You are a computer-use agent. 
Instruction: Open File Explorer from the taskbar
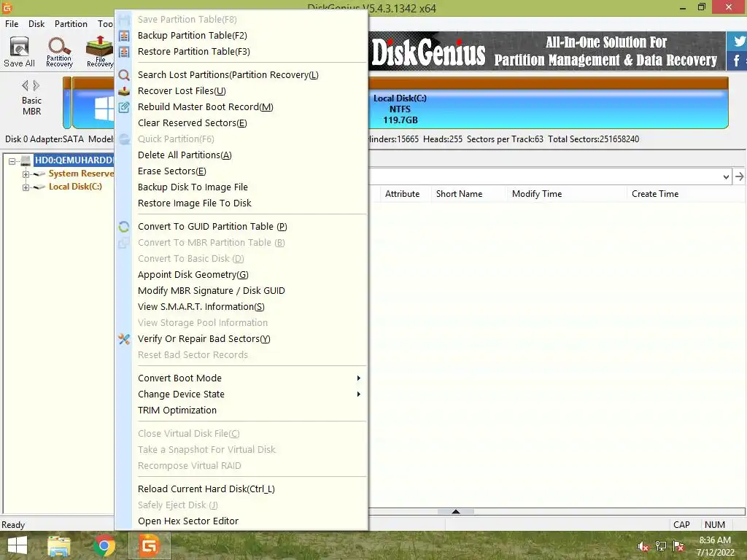[59, 545]
